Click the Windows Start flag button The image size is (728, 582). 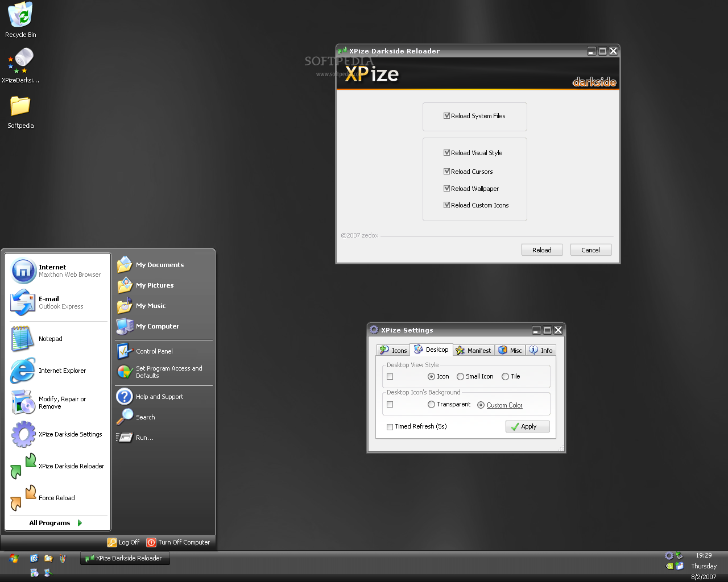pos(14,559)
